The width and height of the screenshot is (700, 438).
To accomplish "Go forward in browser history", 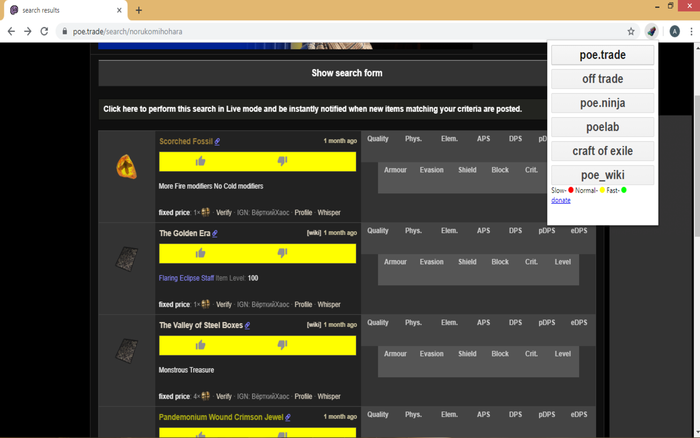I will tap(28, 31).
